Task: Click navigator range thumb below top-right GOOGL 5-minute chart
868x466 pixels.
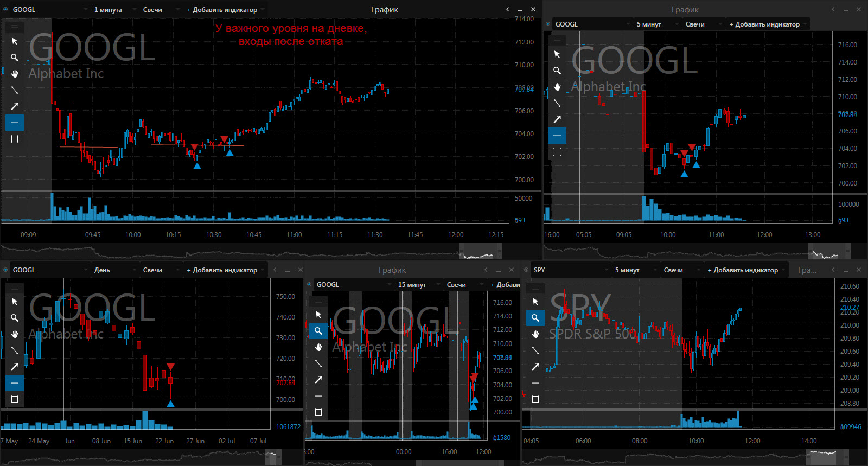Action: pyautogui.click(x=828, y=252)
